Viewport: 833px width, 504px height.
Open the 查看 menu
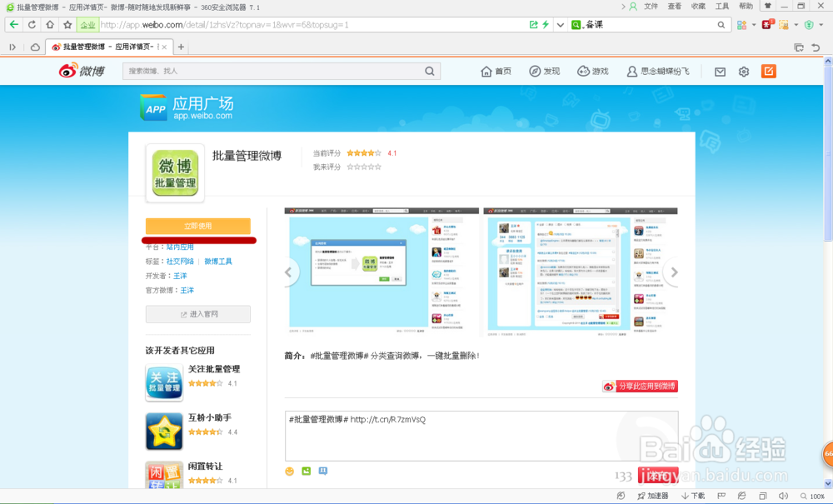pyautogui.click(x=674, y=7)
